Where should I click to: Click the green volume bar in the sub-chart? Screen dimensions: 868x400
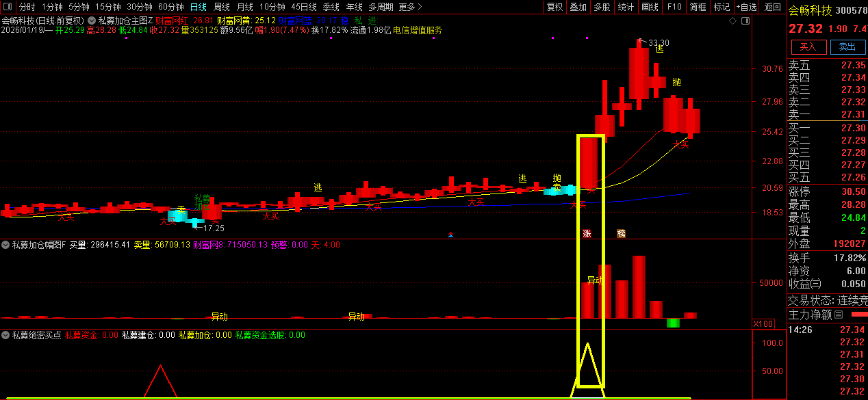(x=673, y=323)
